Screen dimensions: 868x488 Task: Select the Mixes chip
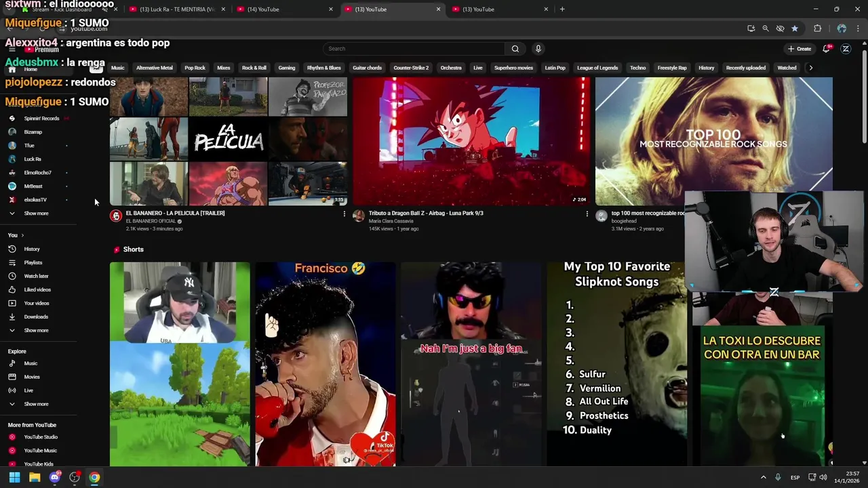point(224,68)
